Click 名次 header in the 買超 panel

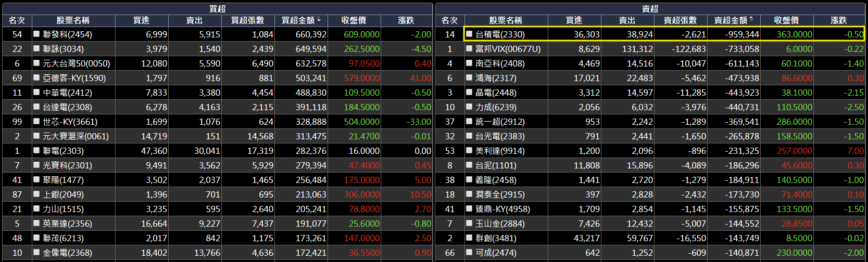click(x=17, y=20)
